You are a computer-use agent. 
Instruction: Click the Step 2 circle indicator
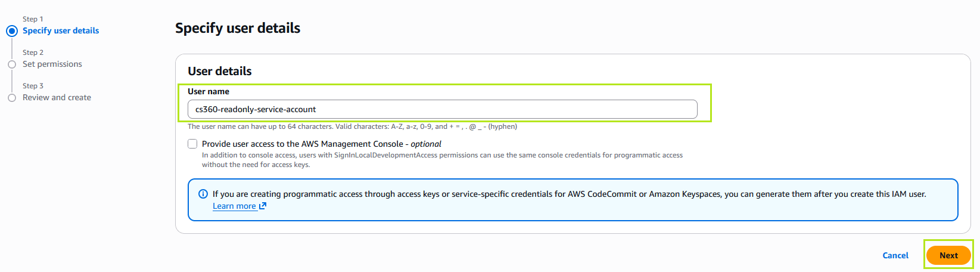[x=12, y=64]
